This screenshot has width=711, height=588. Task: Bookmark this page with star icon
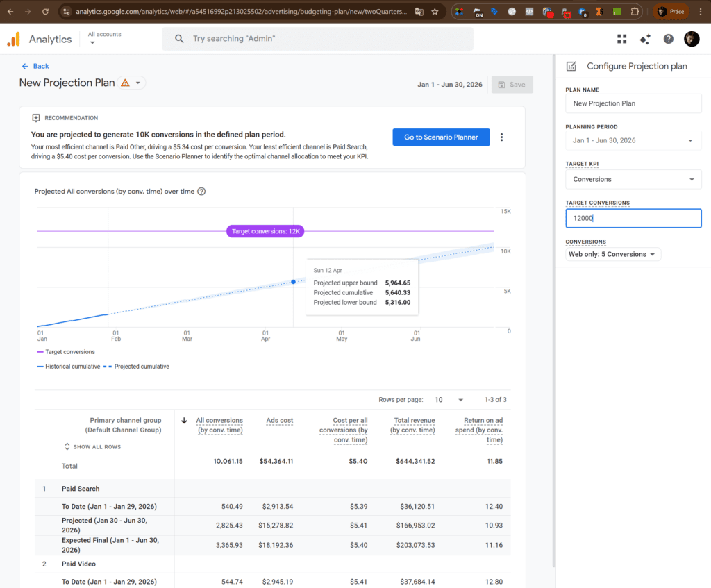point(435,12)
